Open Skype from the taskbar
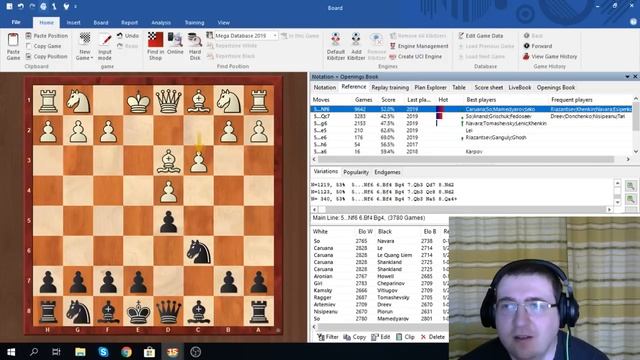Viewport: 640px width, 360px height. [103, 351]
